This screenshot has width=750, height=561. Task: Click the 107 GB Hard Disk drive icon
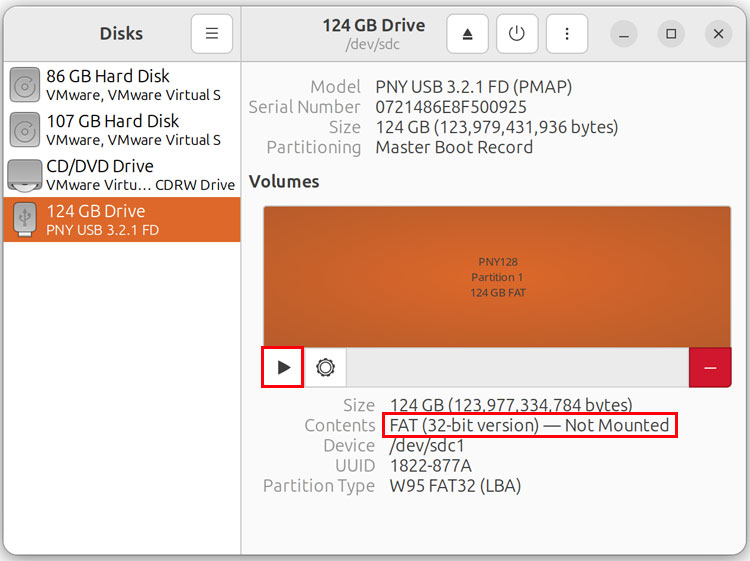click(x=25, y=130)
